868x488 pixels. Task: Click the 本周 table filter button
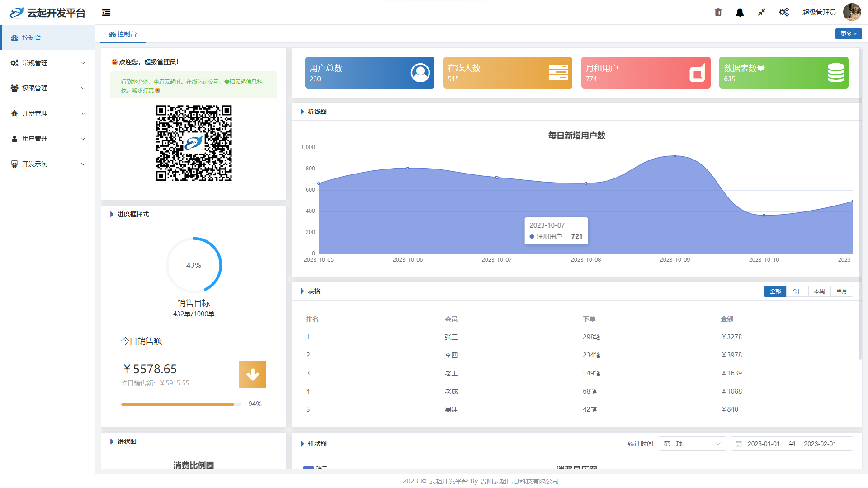pyautogui.click(x=819, y=291)
